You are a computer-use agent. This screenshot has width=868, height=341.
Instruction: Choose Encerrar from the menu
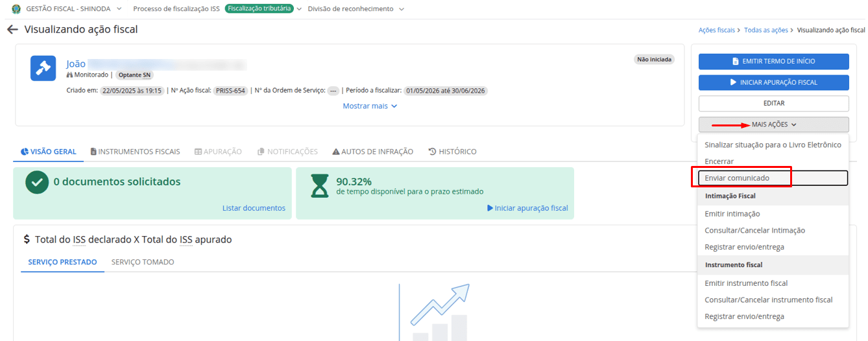coord(773,161)
